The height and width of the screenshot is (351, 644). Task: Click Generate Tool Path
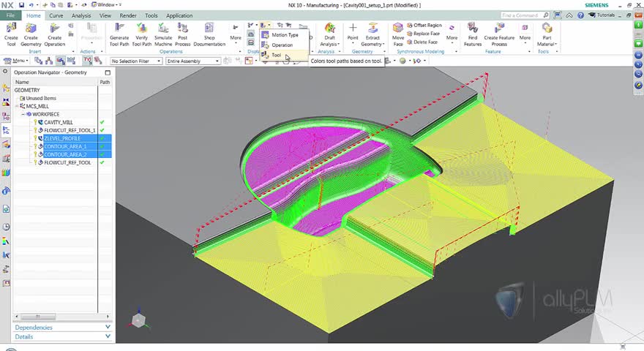pyautogui.click(x=119, y=34)
